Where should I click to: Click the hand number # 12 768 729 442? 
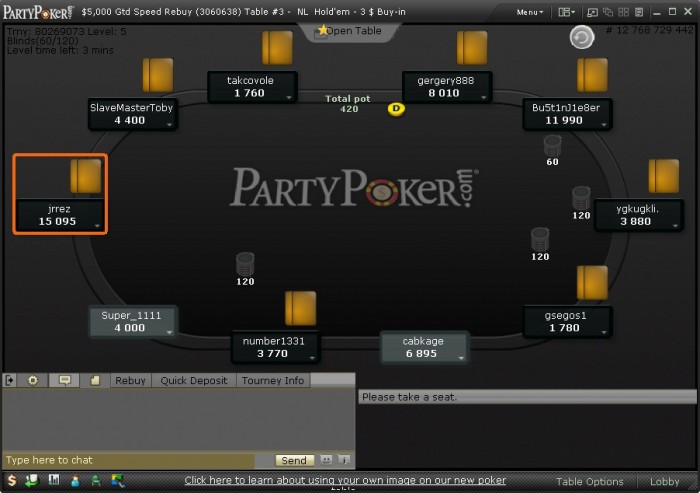click(x=650, y=30)
